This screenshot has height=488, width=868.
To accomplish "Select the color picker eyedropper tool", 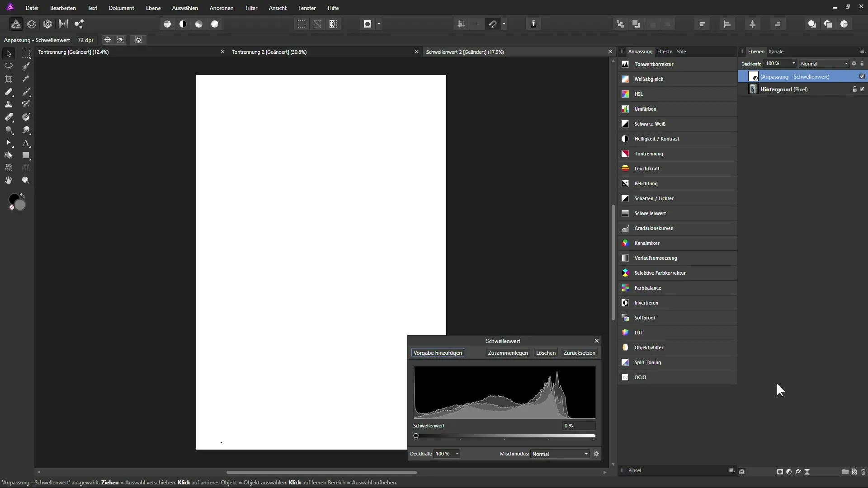I will pos(26,79).
